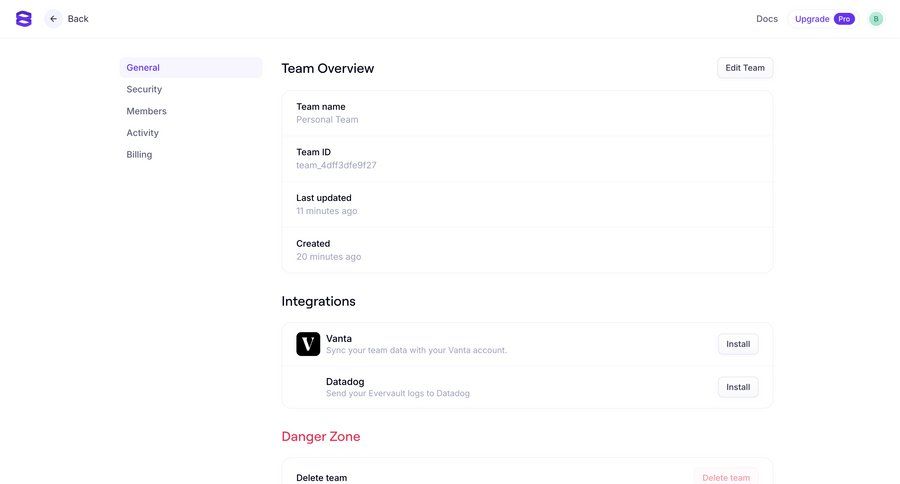Click the Back label text
Screen dimensions: 900x484
click(x=78, y=19)
